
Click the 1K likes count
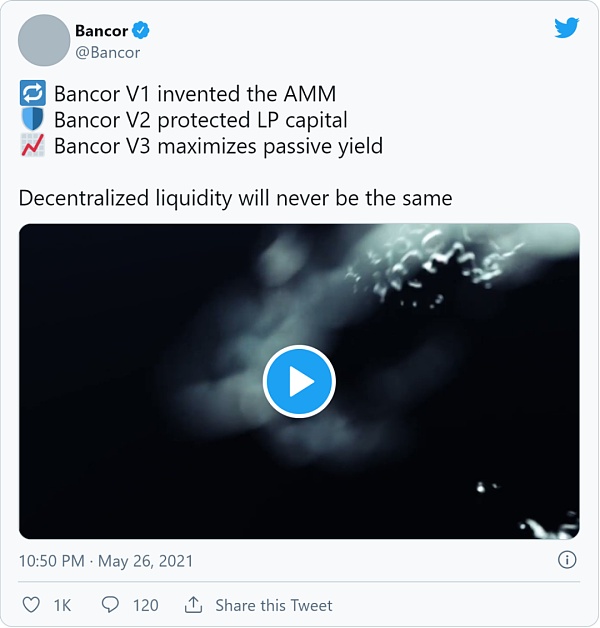(x=62, y=605)
